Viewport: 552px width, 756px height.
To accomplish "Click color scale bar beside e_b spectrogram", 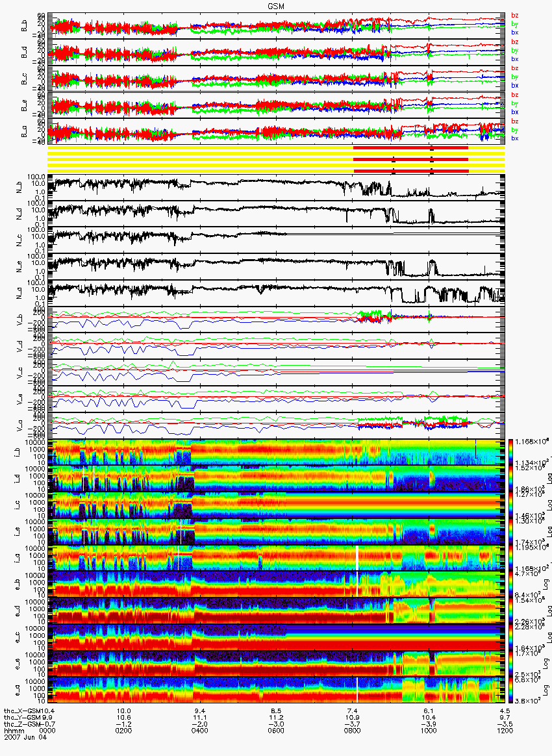I will (512, 585).
